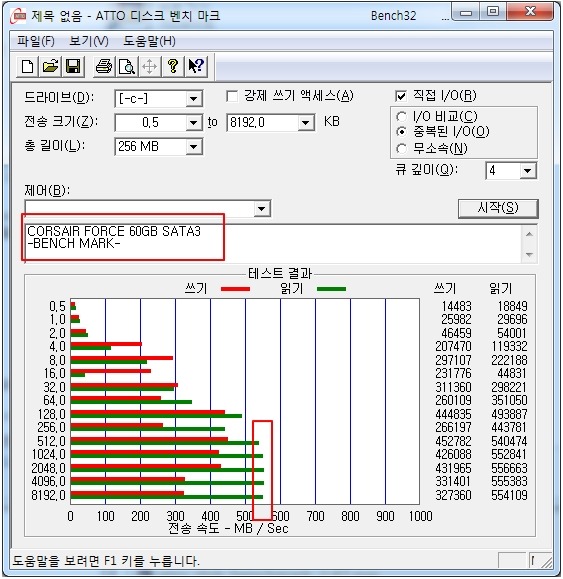Click write value 452782
Image resolution: width=563 pixels, height=579 pixels.
pos(453,441)
